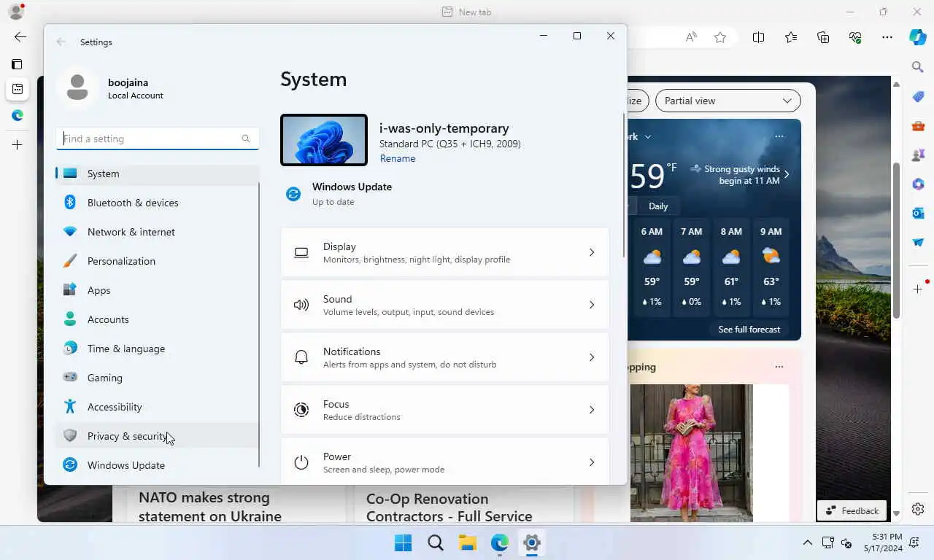Open Notifications settings row
Screen dimensions: 934x560
coord(445,357)
